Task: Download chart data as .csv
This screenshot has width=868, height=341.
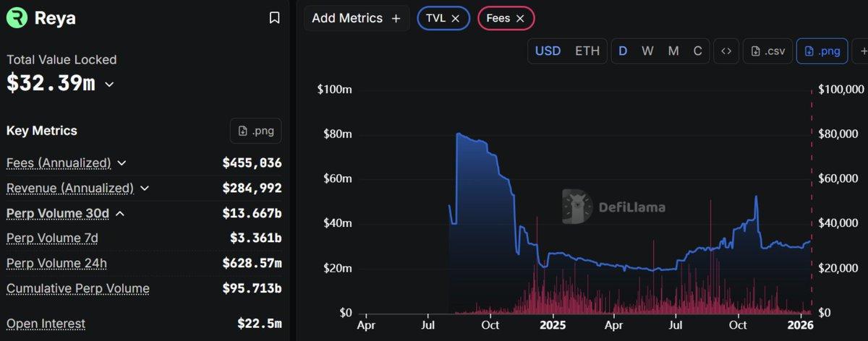Action: 767,51
